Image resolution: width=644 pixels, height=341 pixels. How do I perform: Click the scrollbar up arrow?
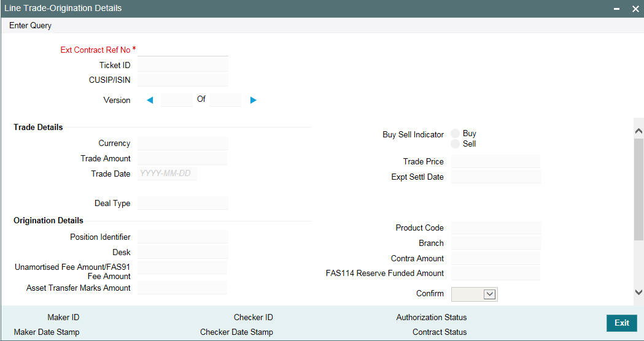coord(638,131)
